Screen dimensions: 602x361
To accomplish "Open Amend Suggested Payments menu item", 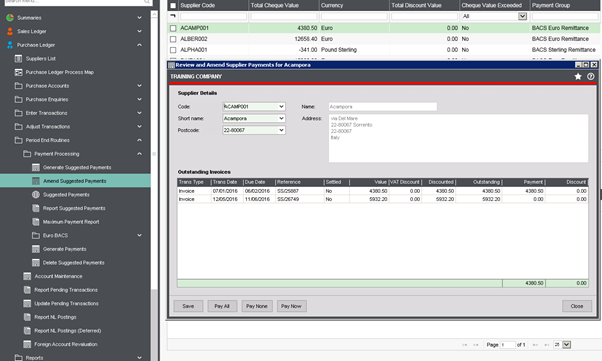I will point(75,181).
